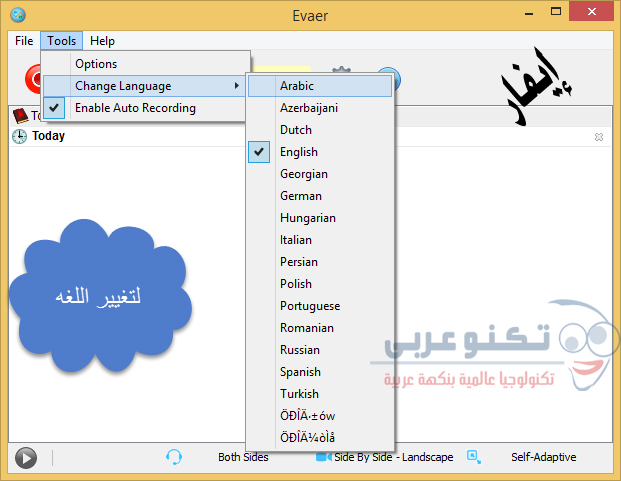This screenshot has width=621, height=481.
Task: Minimize the Evaer window
Action: pyautogui.click(x=529, y=13)
